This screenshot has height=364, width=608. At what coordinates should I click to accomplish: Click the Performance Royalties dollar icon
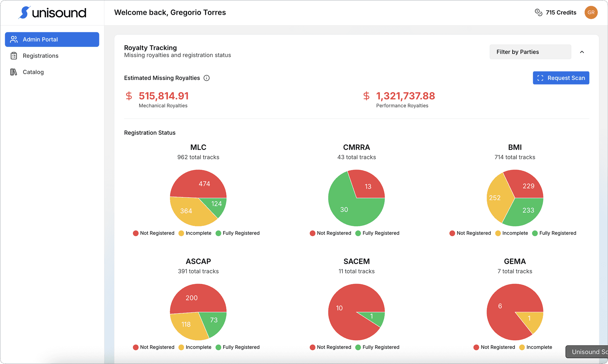366,96
